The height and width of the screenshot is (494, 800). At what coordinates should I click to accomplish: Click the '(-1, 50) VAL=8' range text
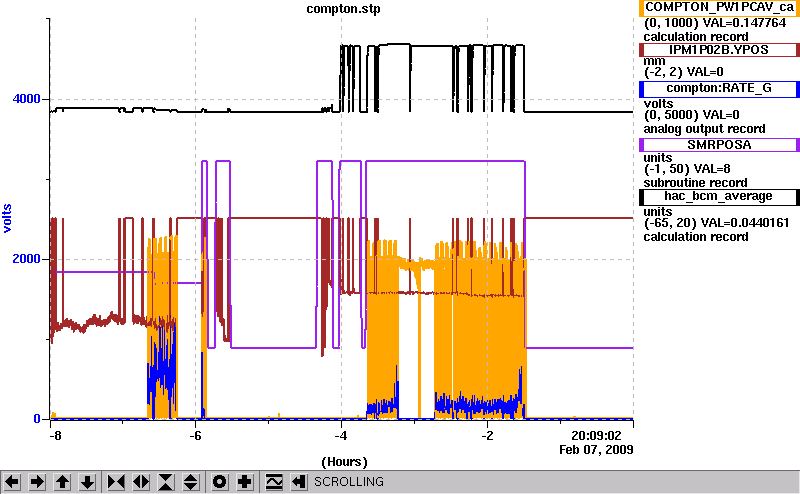click(x=687, y=169)
